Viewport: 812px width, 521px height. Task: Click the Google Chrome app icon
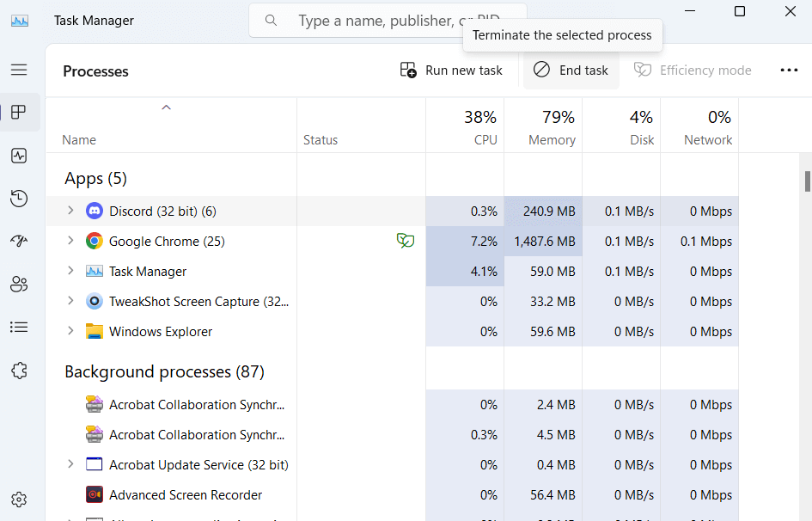(95, 242)
